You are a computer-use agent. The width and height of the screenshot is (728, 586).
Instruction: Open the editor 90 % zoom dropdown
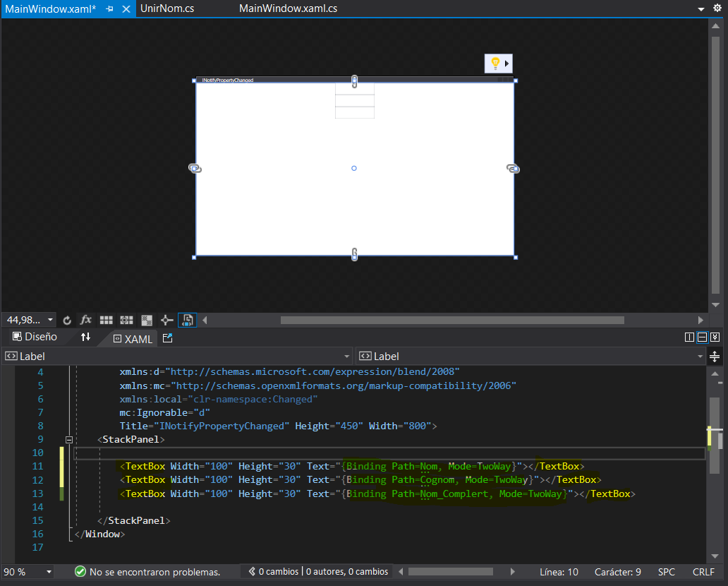(x=49, y=572)
